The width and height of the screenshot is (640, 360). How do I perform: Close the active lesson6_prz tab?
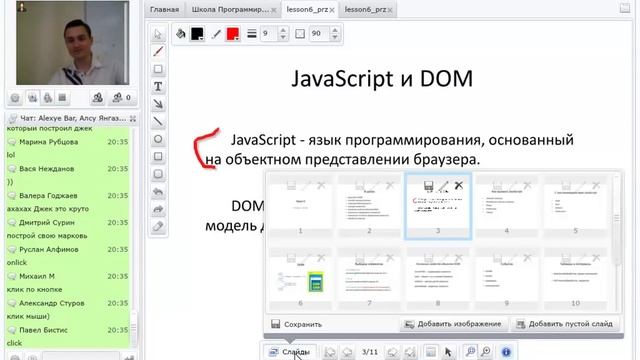point(332,10)
